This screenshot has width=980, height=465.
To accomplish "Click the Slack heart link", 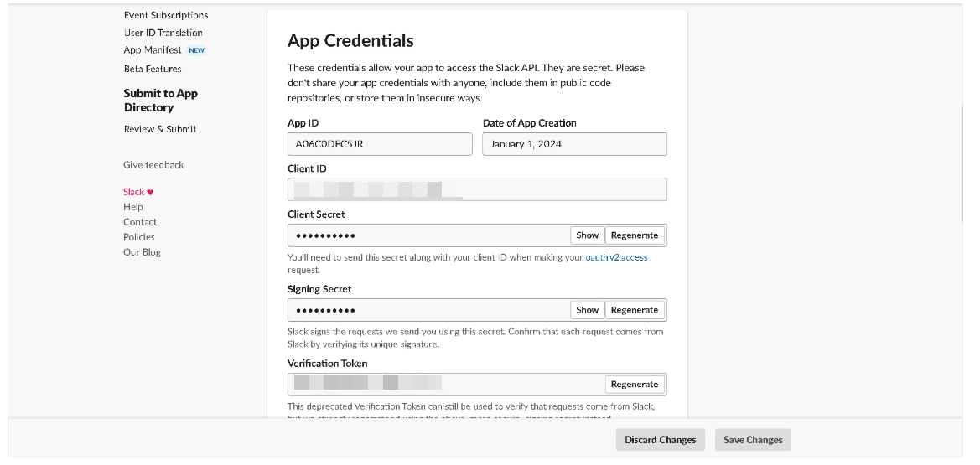I will (138, 192).
